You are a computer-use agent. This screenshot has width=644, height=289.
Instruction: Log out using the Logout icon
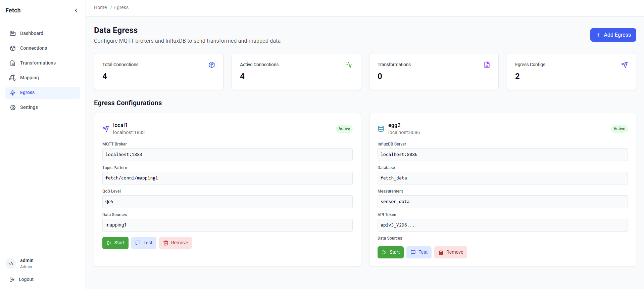pyautogui.click(x=12, y=280)
